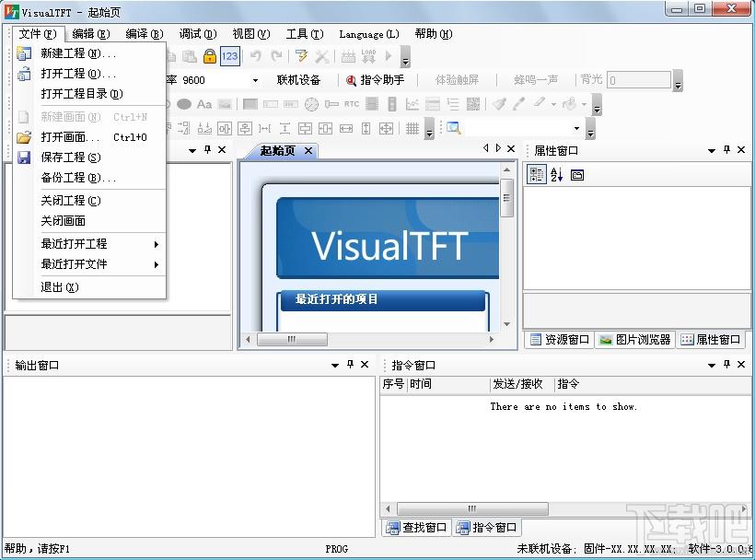
Task: Select the QR code control tool
Action: coord(473,104)
